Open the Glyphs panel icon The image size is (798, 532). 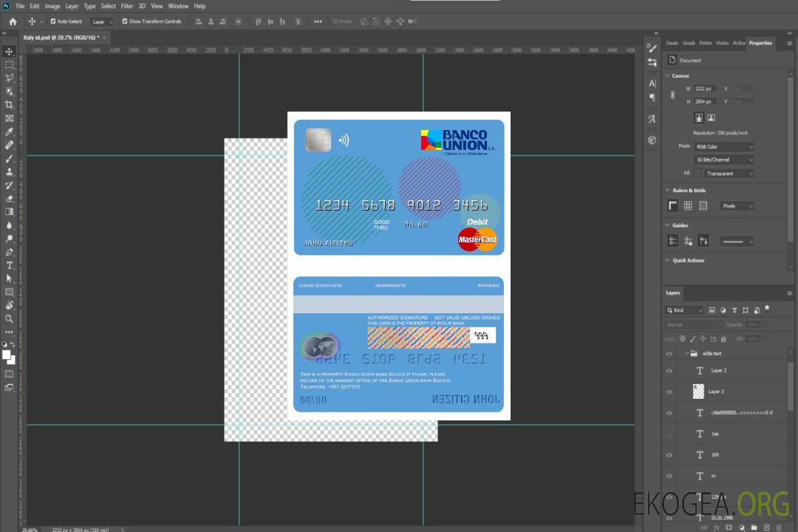(x=652, y=119)
